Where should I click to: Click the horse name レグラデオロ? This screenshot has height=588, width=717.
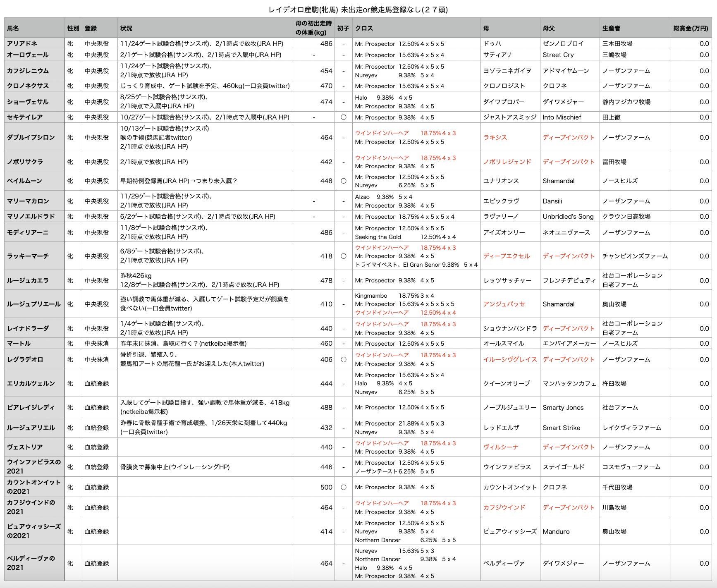[x=25, y=359]
